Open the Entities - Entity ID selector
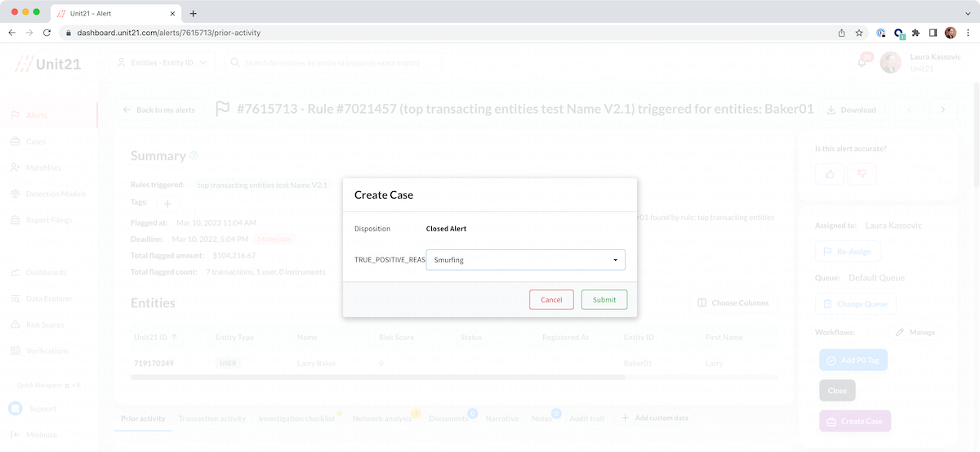The width and height of the screenshot is (980, 452). (x=162, y=62)
